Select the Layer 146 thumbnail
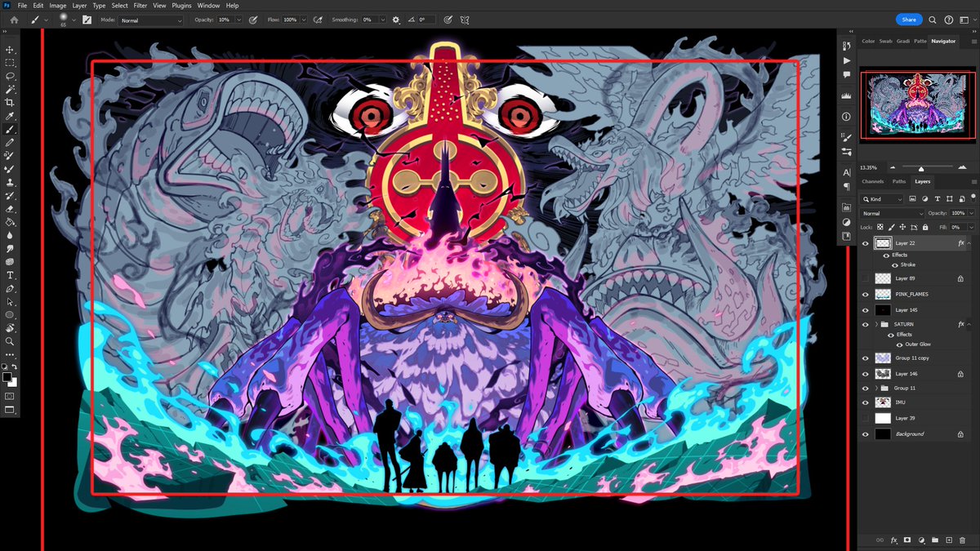Screen dimensions: 980x551 [883, 373]
